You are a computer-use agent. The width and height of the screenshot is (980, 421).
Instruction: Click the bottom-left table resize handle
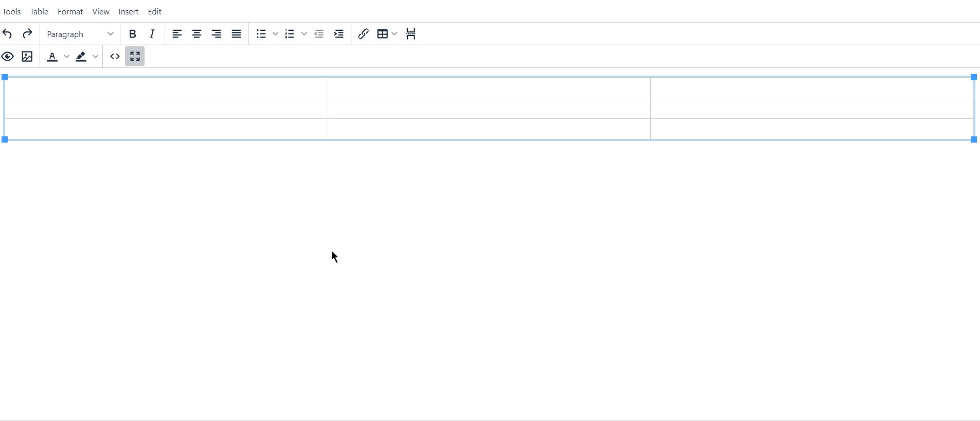point(5,139)
